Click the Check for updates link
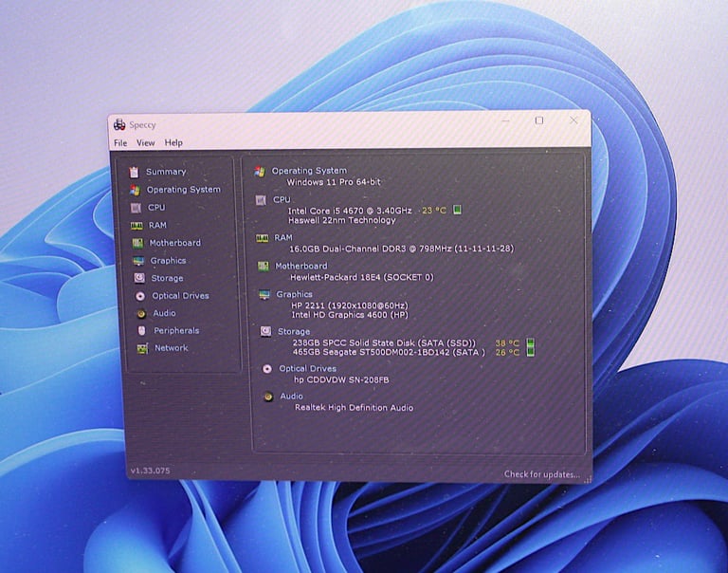This screenshot has height=573, width=728. (542, 474)
